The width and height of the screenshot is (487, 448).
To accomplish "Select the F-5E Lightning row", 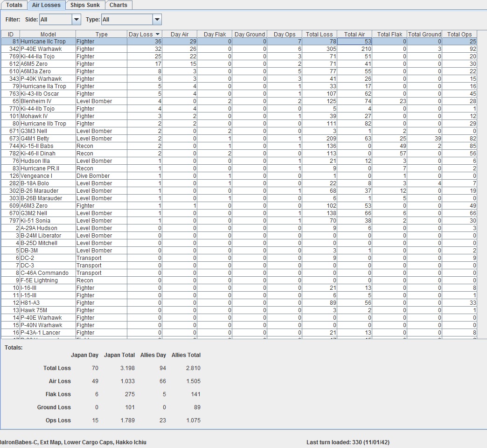I will [239, 280].
